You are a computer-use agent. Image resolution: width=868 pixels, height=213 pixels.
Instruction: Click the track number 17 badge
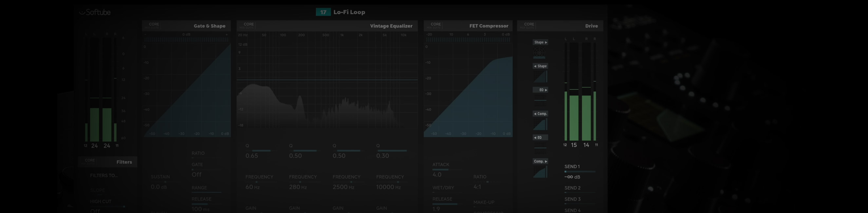(x=323, y=12)
